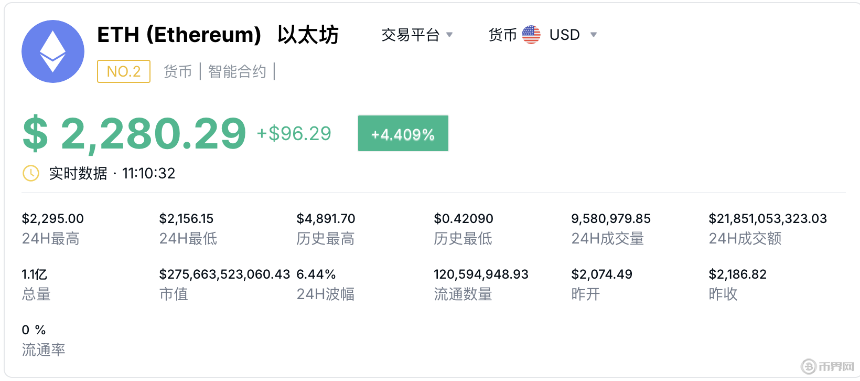Click the NO.2 rank badge
860x381 pixels.
(123, 72)
